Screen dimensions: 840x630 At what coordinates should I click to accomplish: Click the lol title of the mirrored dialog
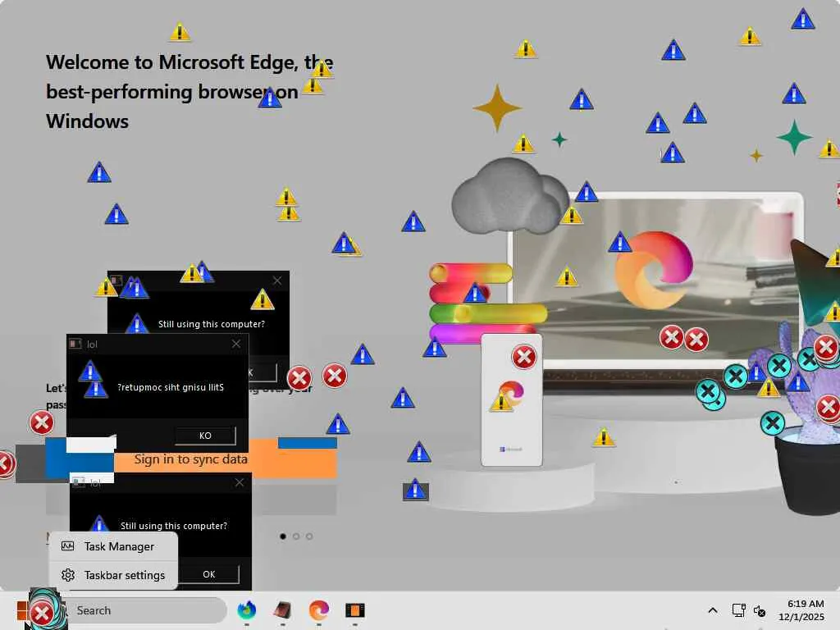pyautogui.click(x=92, y=345)
